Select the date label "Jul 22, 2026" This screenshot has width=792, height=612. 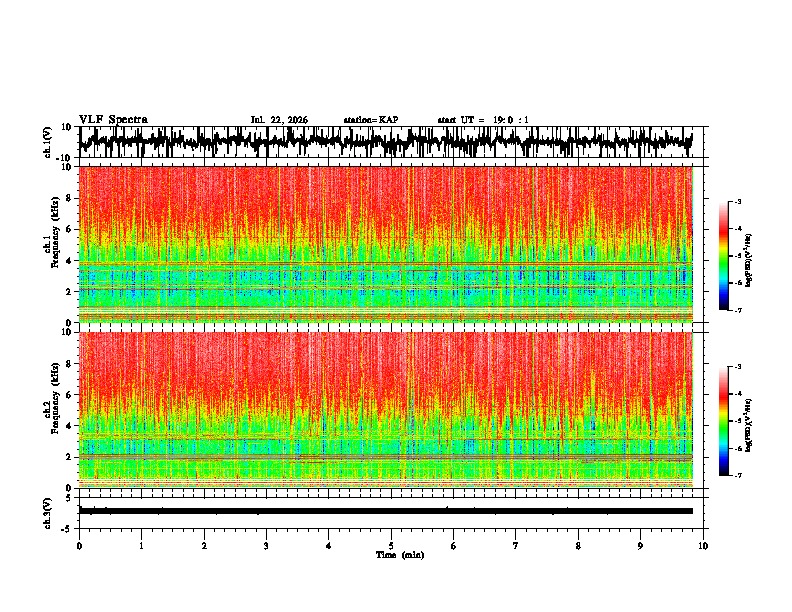pyautogui.click(x=279, y=120)
